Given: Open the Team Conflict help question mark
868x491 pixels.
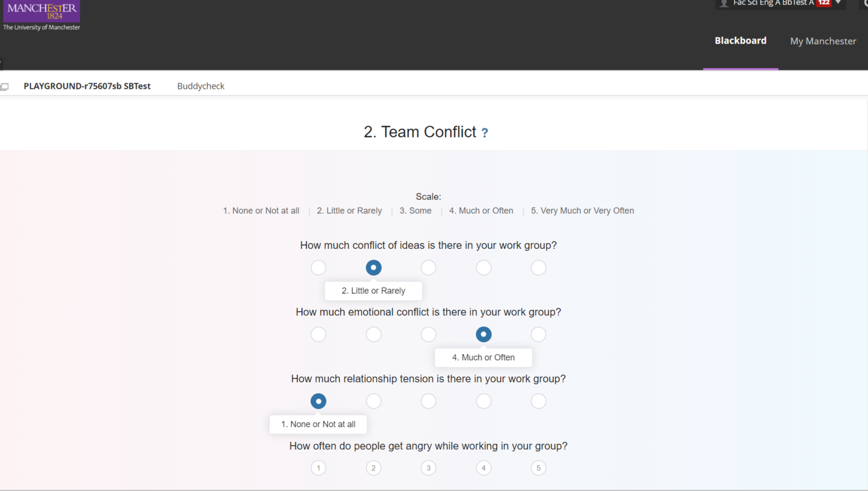Looking at the screenshot, I should coord(484,133).
